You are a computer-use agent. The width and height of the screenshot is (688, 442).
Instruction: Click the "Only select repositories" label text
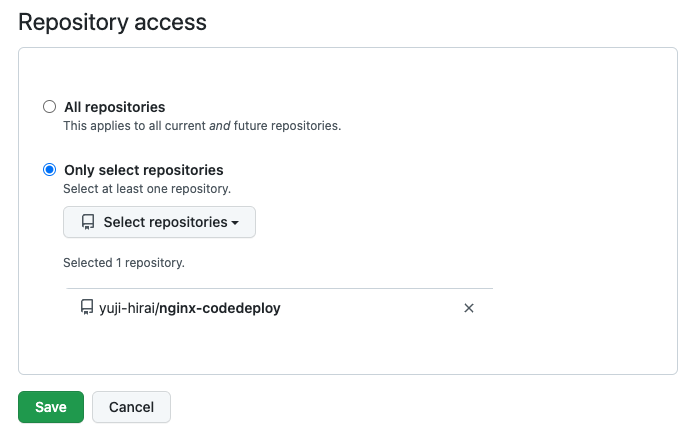(143, 170)
